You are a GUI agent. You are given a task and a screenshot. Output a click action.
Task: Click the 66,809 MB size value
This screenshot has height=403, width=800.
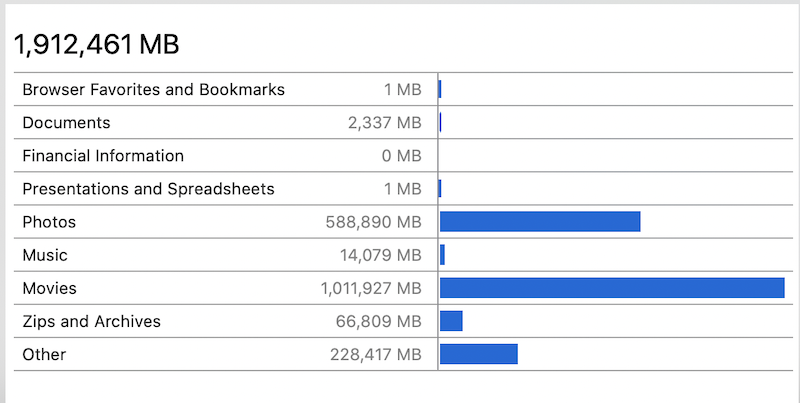[379, 321]
